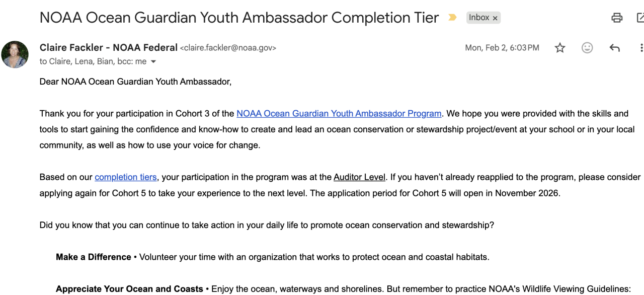
Task: Click the Inbox label chip
Action: pyautogui.click(x=479, y=18)
